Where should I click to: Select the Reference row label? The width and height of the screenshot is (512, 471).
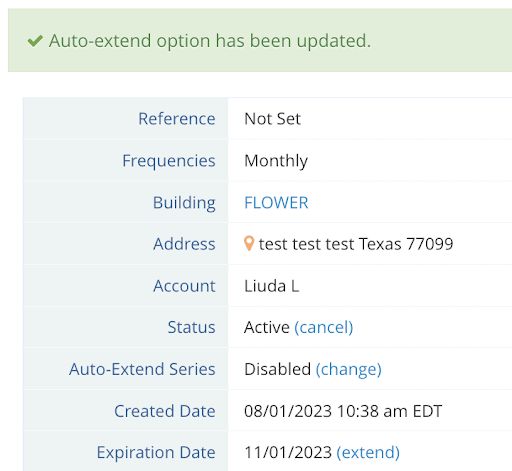(177, 119)
